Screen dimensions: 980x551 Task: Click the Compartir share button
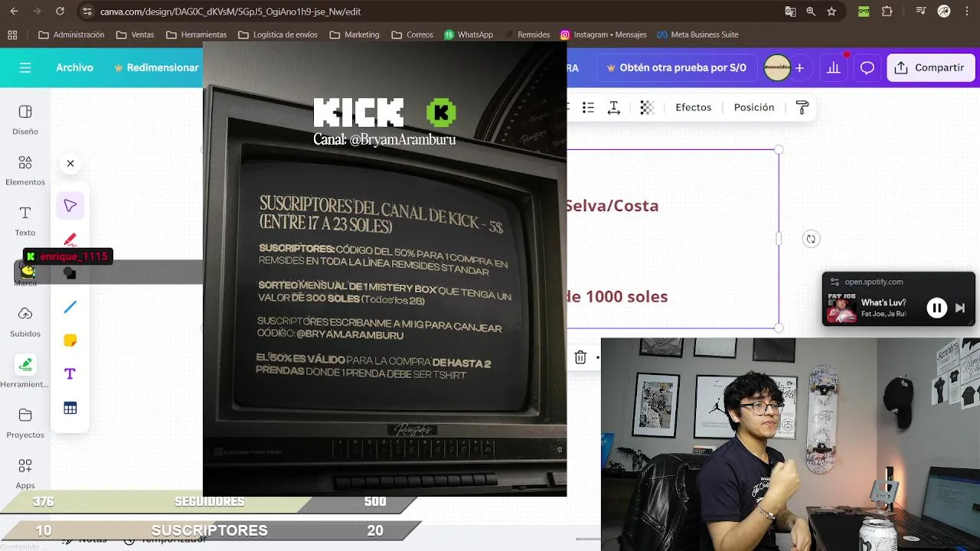(931, 67)
